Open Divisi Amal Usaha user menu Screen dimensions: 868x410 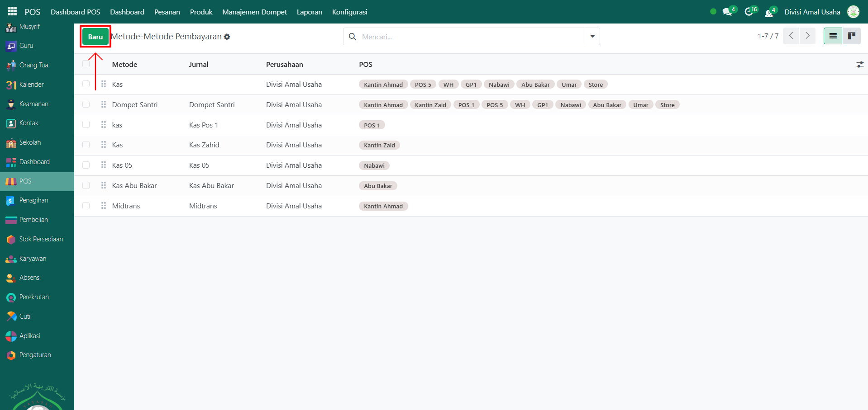(x=812, y=12)
